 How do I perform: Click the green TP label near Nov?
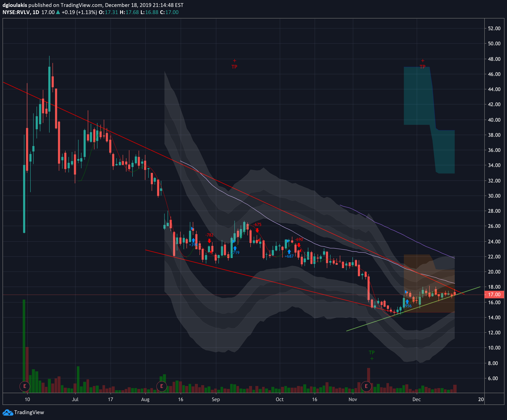[x=372, y=352]
